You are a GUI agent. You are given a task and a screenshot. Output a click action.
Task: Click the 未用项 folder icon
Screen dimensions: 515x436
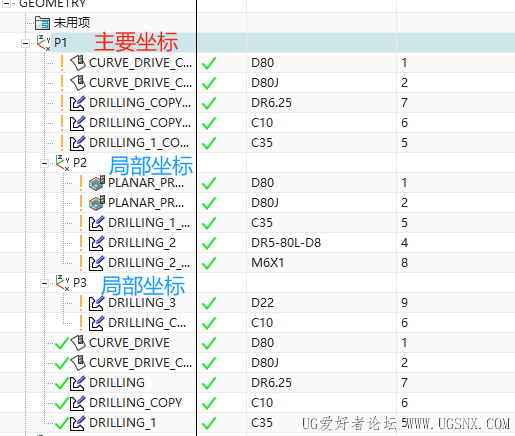coord(42,23)
